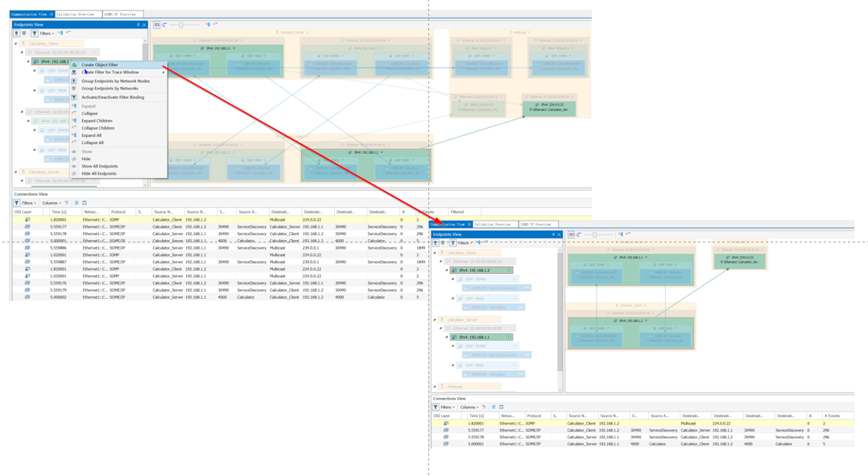Click fit-to-view icon in top-left graph toolbar
Screen dimensions: 868x476
coord(157,25)
